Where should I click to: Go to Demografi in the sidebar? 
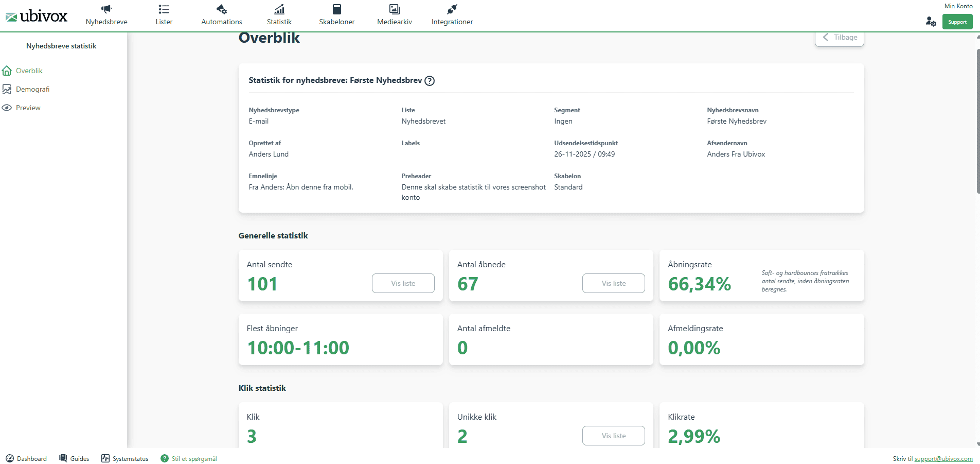tap(33, 89)
